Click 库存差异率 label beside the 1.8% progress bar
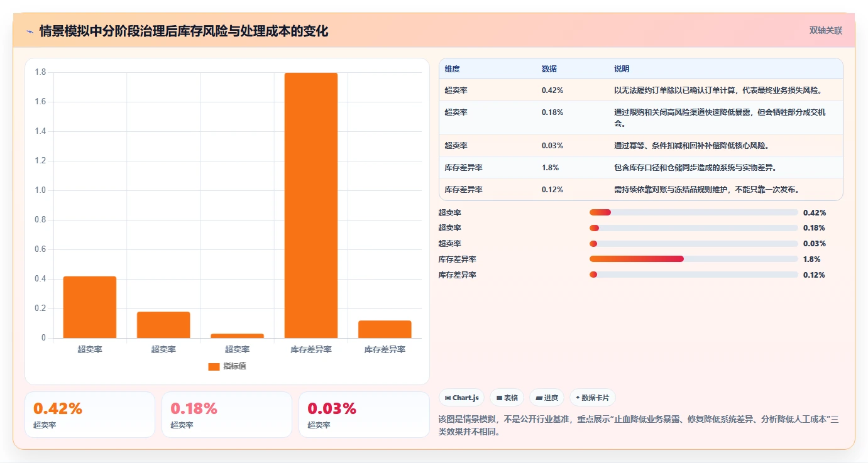The image size is (868, 463). (458, 259)
